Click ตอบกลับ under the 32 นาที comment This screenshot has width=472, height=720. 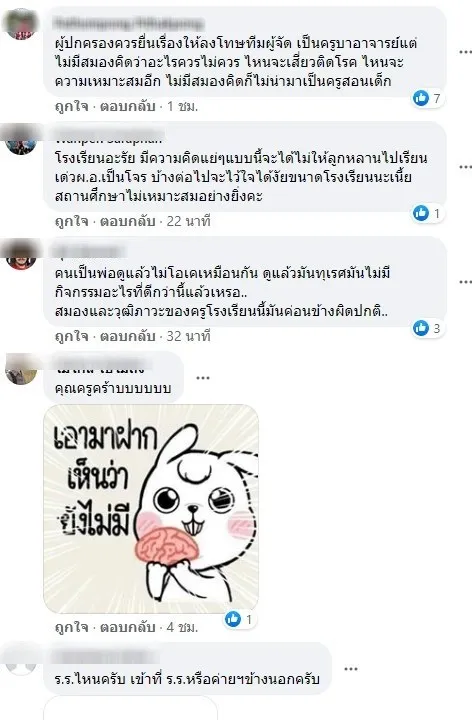coord(128,336)
